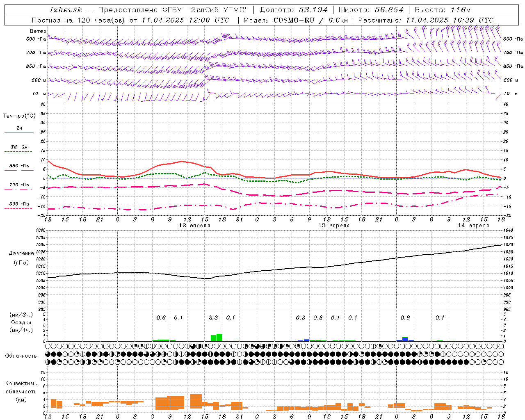Image resolution: width=525 pixels, height=420 pixels.
Task: Click the left '500 гПа' wind level label
Action: pyautogui.click(x=36, y=39)
